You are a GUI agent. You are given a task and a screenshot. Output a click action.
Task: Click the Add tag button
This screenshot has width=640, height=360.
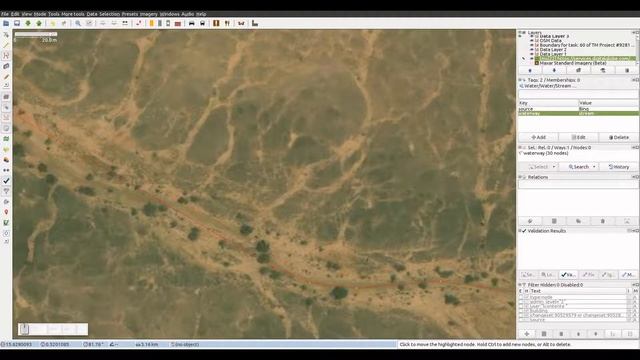point(538,138)
